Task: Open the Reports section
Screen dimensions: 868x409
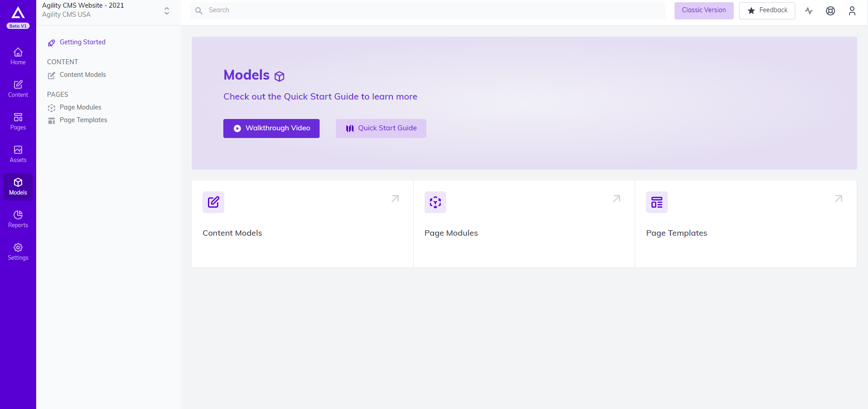Action: pos(18,219)
